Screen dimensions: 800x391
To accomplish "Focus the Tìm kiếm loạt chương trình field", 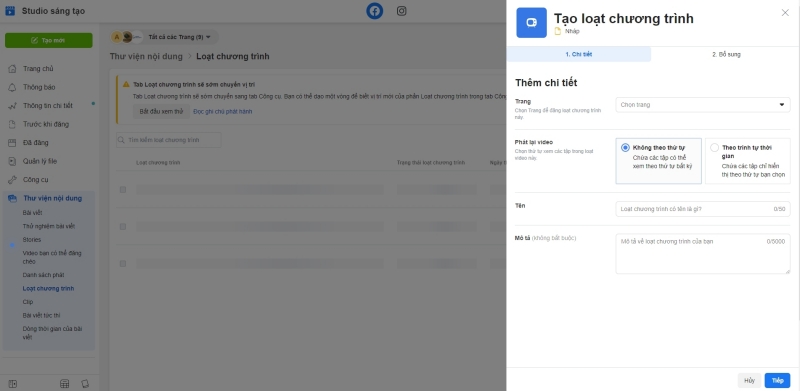I will (168, 140).
